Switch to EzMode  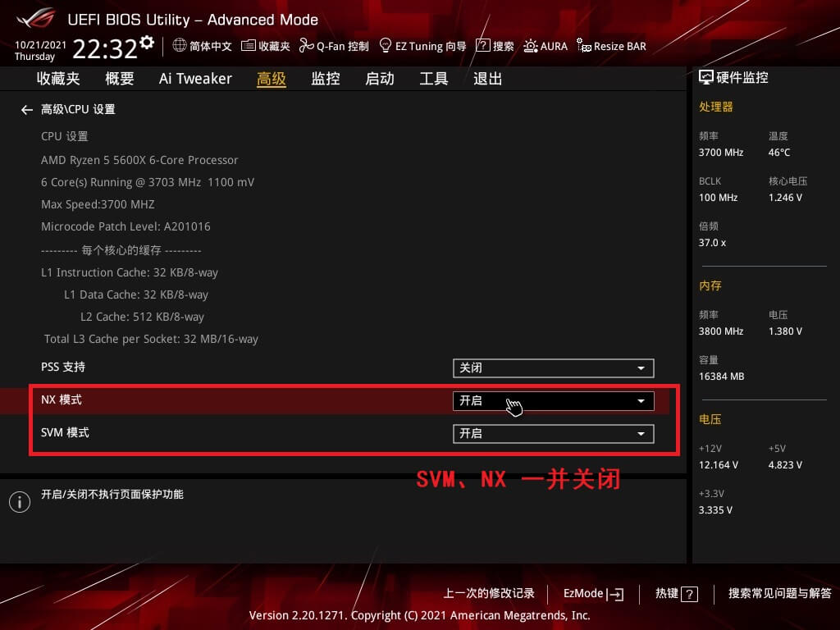click(x=593, y=593)
